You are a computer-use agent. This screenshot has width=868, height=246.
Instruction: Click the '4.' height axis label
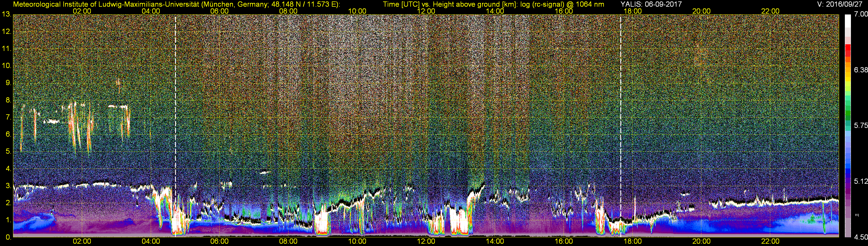8,168
